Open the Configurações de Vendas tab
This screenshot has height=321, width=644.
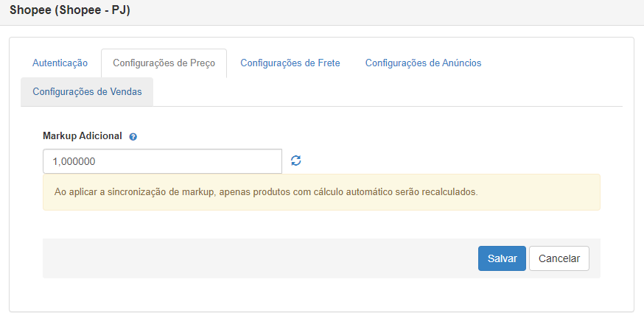[87, 91]
